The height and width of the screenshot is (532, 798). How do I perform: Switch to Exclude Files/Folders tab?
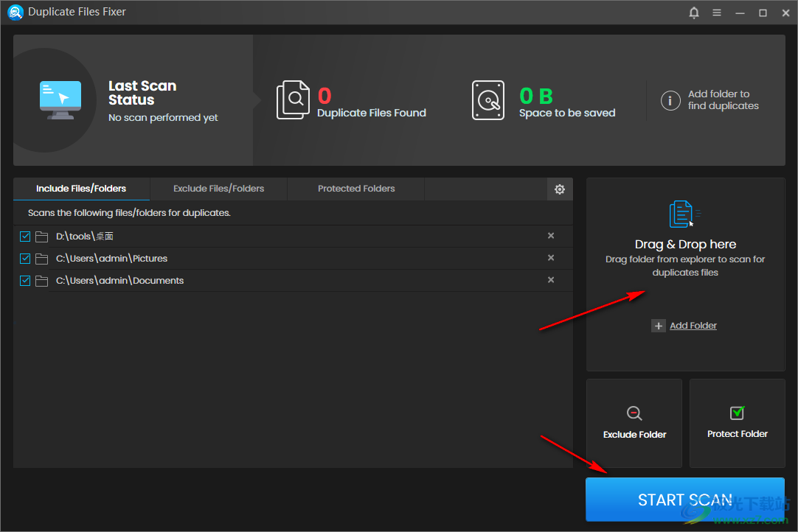coord(219,189)
